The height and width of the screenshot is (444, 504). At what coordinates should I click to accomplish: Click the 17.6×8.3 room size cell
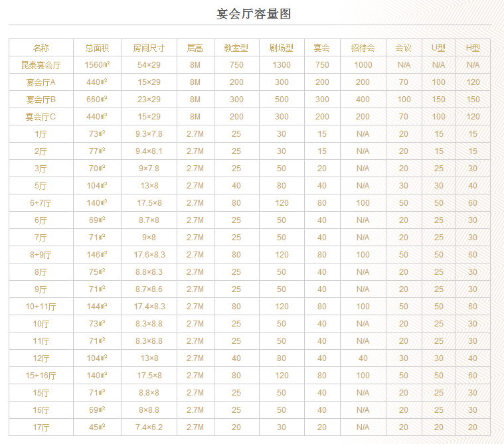[149, 255]
